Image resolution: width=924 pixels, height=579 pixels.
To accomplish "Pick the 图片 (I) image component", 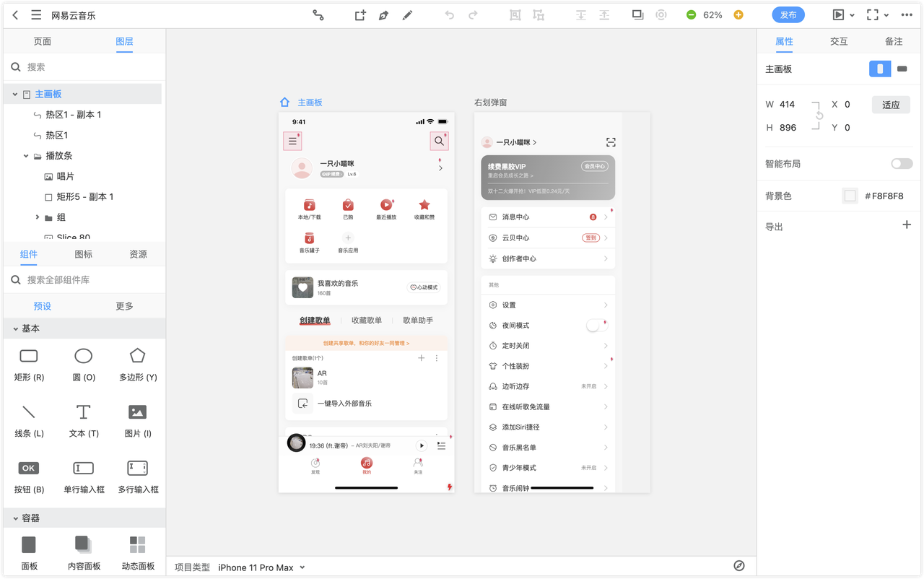I will (138, 421).
